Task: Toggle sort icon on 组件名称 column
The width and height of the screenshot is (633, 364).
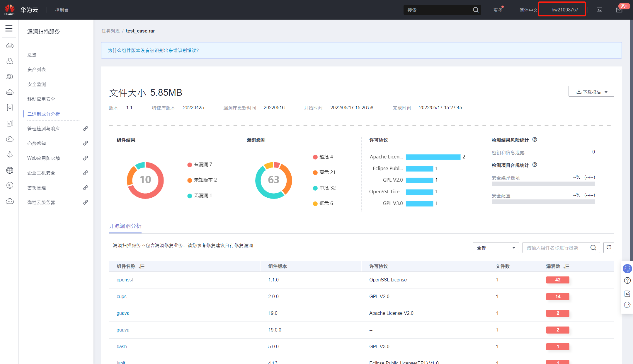Action: [x=142, y=266]
